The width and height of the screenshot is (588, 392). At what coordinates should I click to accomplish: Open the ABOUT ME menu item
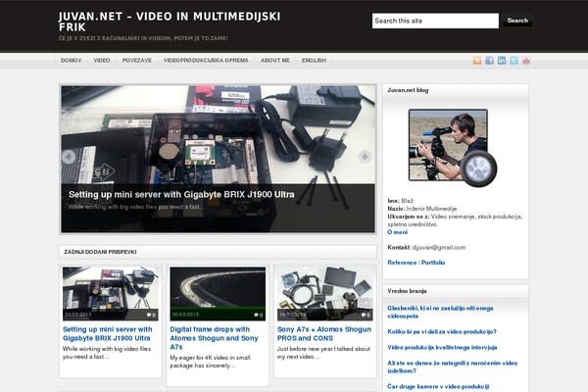coord(275,61)
